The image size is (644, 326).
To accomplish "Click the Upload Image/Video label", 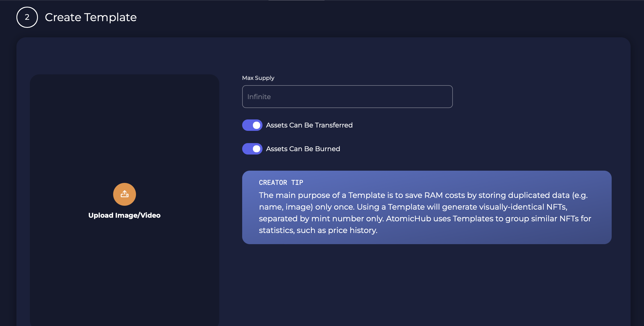I will point(124,215).
